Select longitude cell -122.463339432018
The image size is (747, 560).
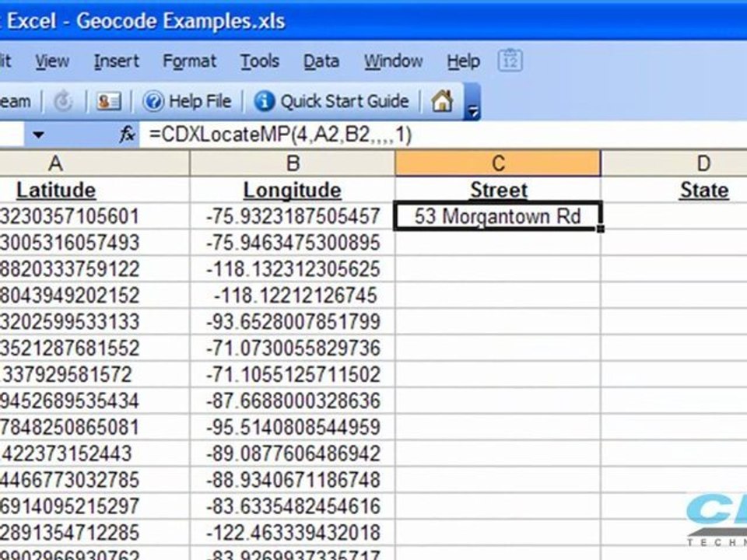point(293,532)
